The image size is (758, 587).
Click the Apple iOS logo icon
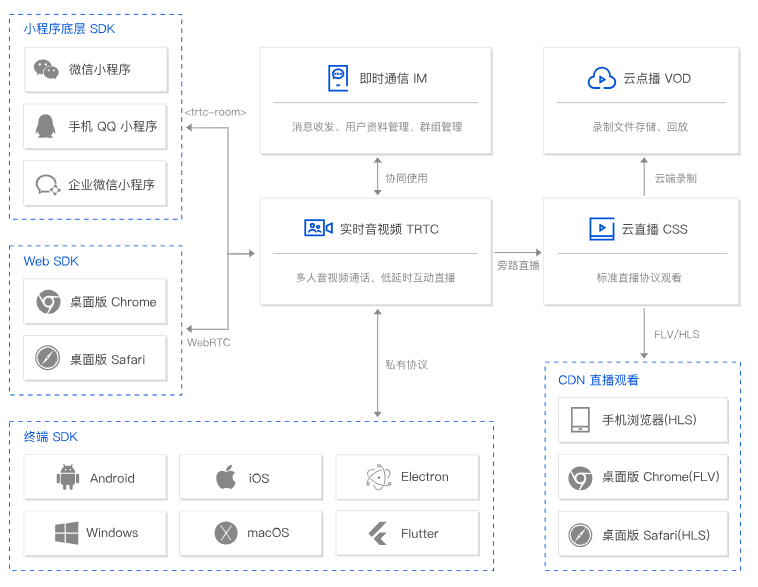click(x=226, y=477)
